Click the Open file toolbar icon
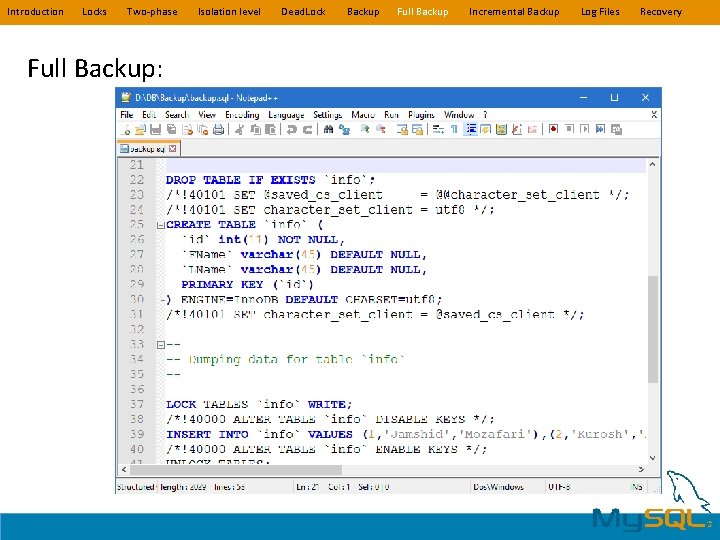720x540 pixels. 141,129
